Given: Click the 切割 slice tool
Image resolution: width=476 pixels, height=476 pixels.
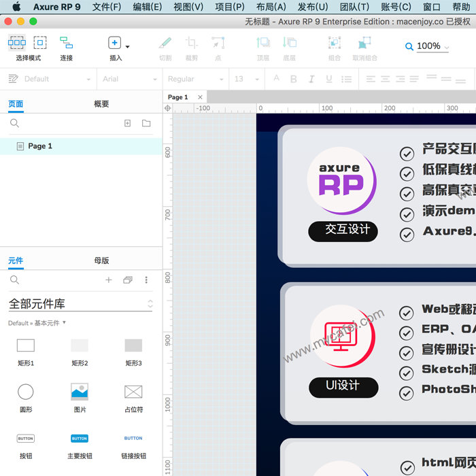Looking at the screenshot, I should click(x=165, y=43).
